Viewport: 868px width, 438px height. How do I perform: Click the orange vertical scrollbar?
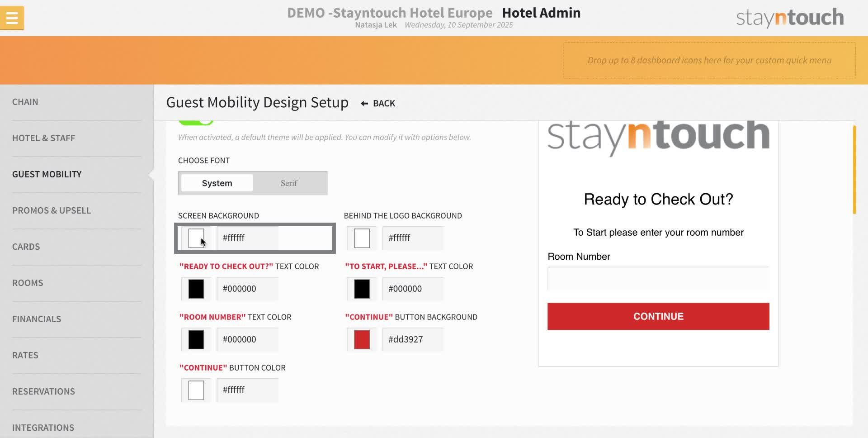854,170
